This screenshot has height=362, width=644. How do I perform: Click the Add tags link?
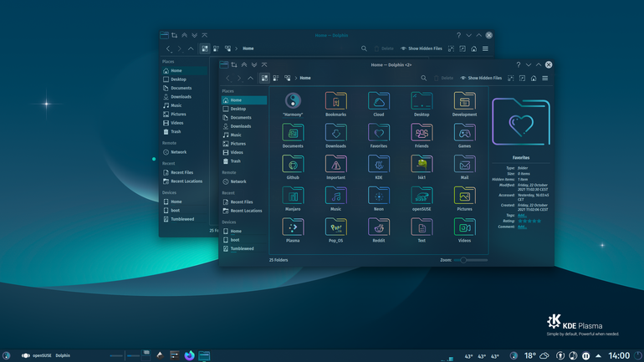522,216
